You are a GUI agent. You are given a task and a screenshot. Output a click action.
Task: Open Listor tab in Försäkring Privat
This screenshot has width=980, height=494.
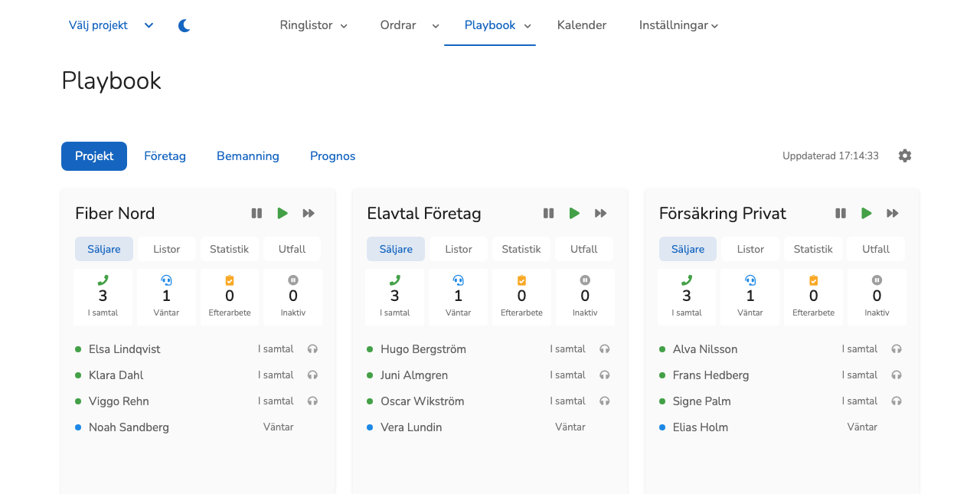(750, 249)
